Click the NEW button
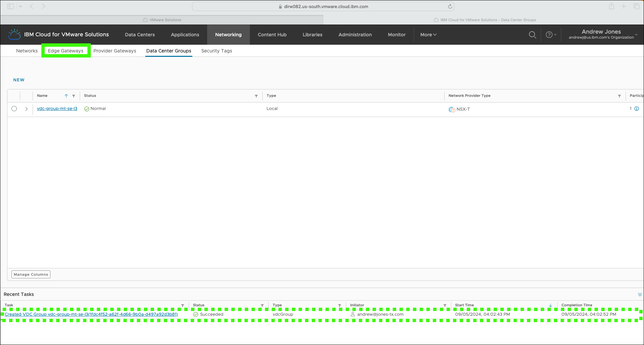 (19, 80)
